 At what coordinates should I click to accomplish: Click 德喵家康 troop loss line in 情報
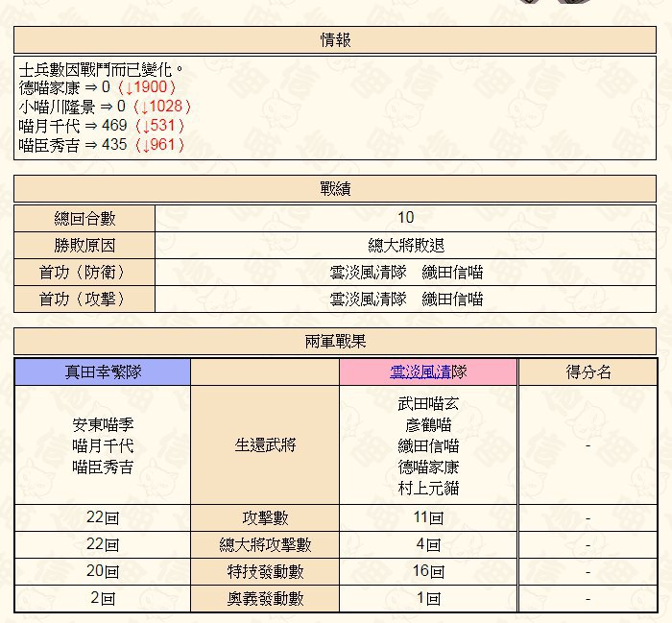pos(97,87)
